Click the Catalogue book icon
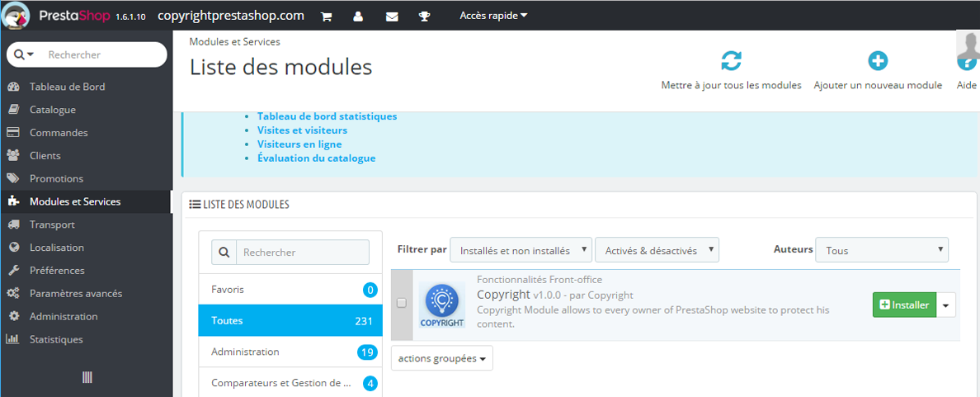This screenshot has width=980, height=397. 13,110
